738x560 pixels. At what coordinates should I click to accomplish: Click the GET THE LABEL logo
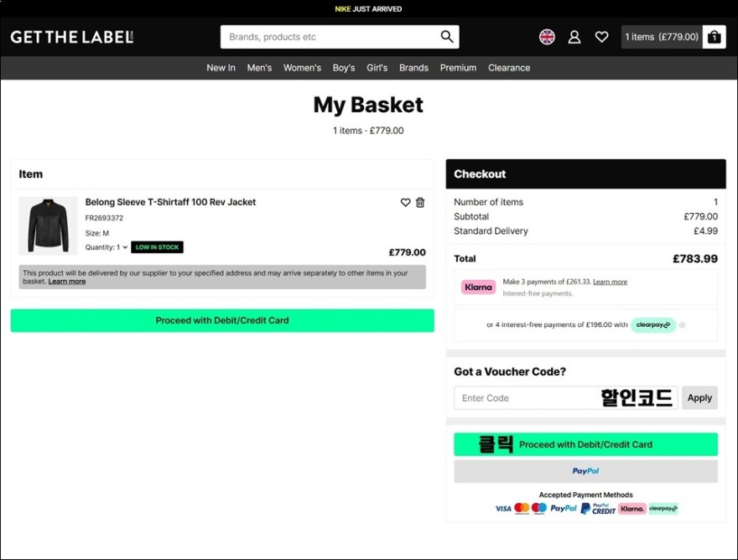72,37
